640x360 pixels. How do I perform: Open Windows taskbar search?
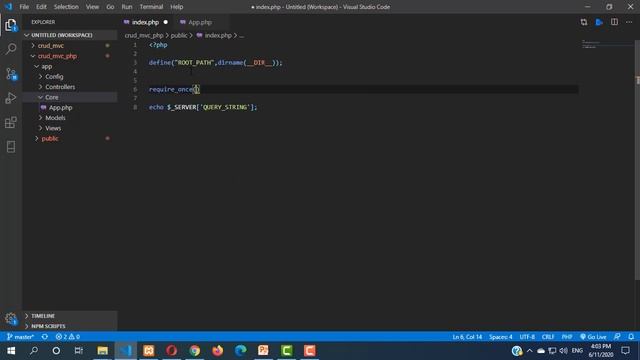[34, 351]
